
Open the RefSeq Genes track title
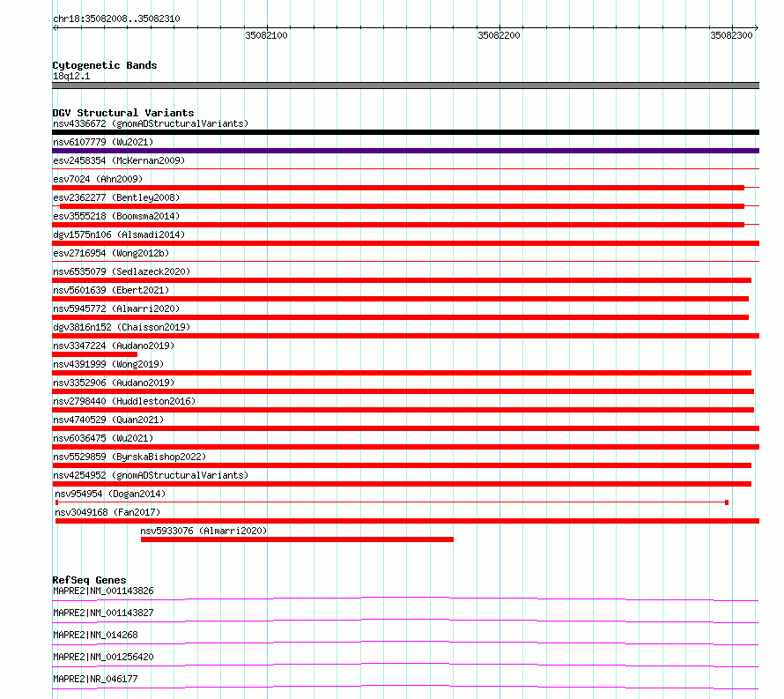89,580
